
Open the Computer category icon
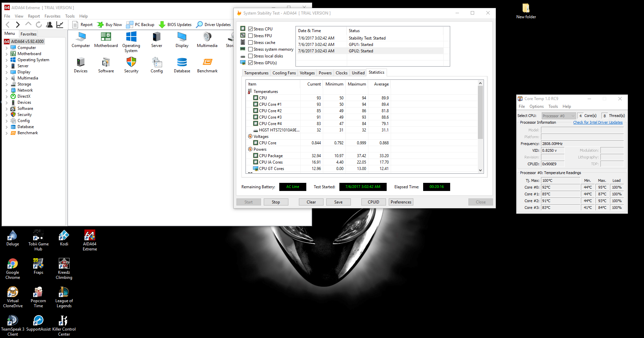pyautogui.click(x=81, y=40)
